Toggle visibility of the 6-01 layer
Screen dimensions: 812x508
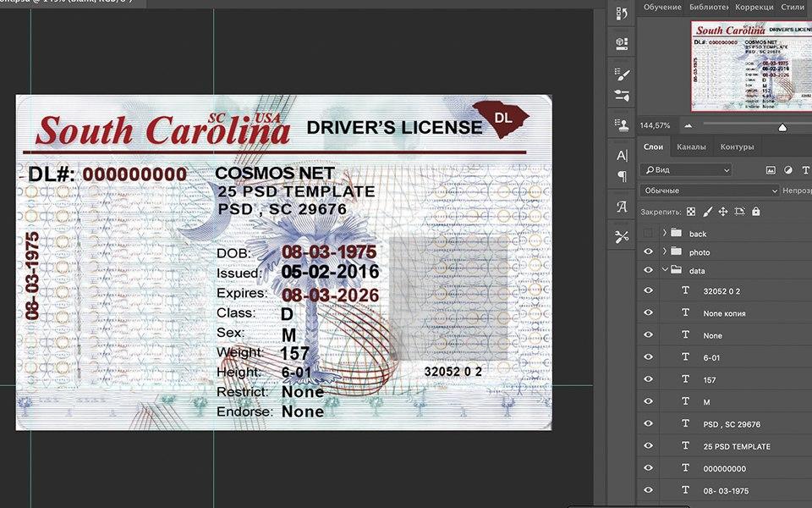(649, 357)
